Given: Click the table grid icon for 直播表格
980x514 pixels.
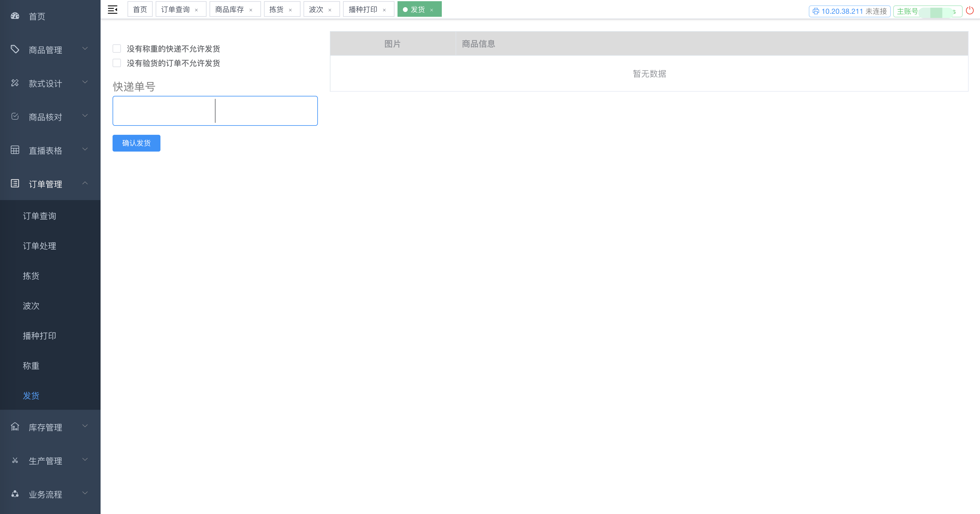Looking at the screenshot, I should (x=15, y=150).
